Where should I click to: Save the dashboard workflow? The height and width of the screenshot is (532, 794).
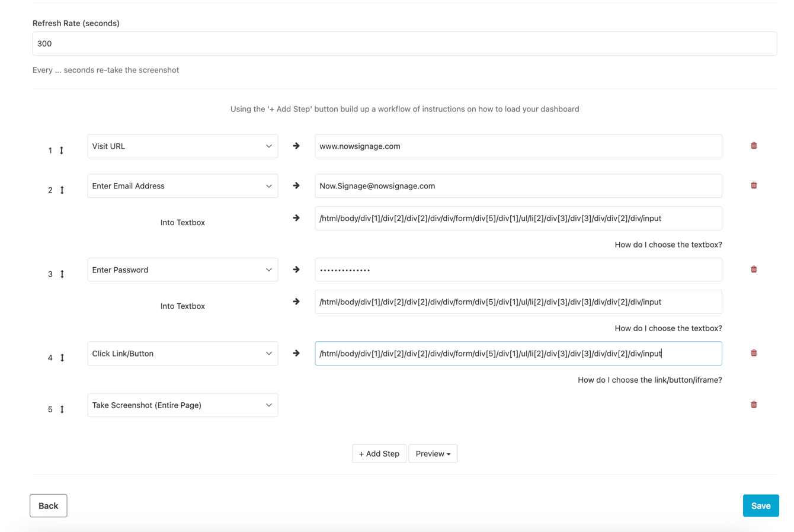tap(761, 505)
